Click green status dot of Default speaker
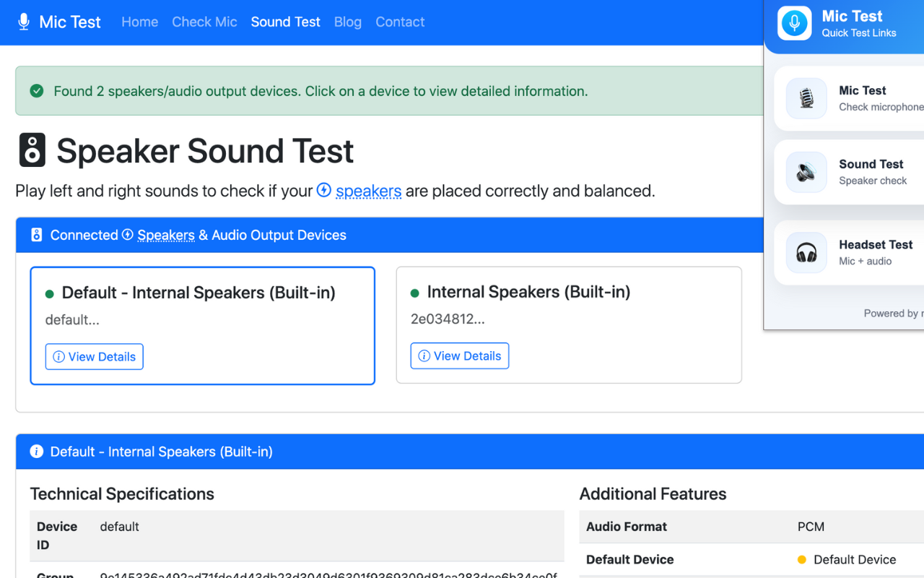The image size is (924, 578). point(50,294)
